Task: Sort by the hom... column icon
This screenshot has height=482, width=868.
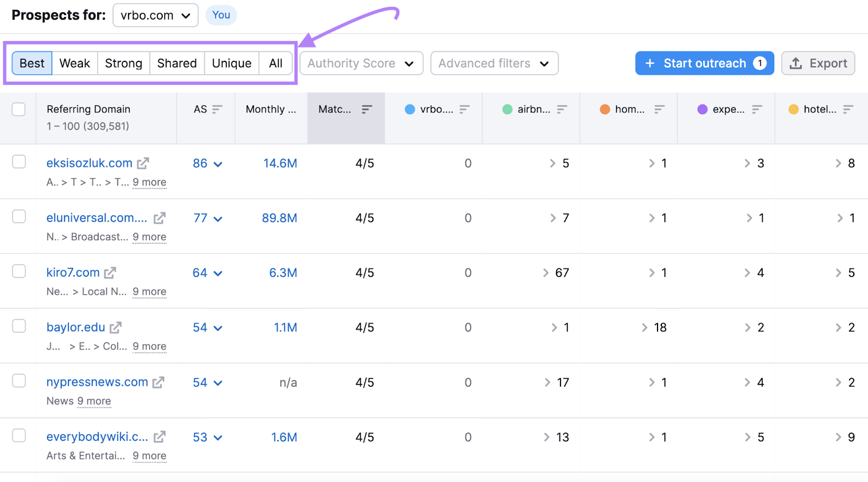Action: coord(659,109)
